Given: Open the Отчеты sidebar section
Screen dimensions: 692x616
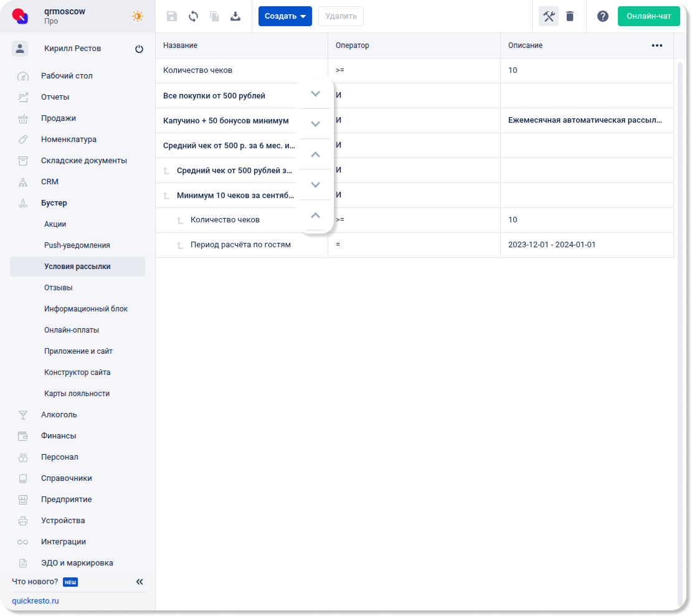Looking at the screenshot, I should (55, 97).
